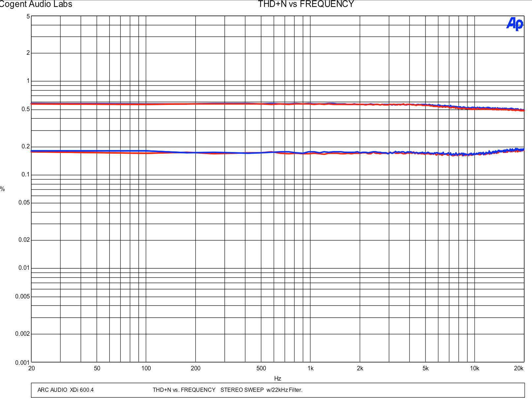This screenshot has width=532, height=403.
Task: Click the '5' y-axis tick label
Action: [x=28, y=16]
